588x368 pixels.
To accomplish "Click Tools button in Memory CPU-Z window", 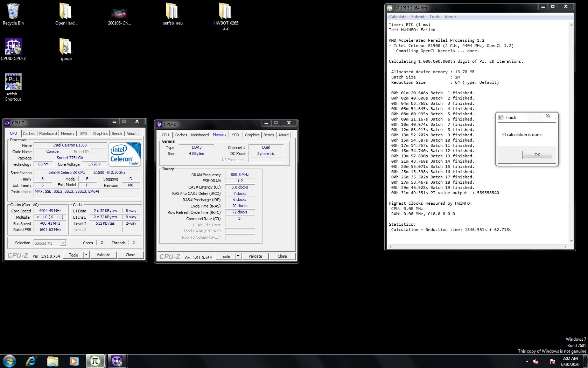I will coord(225,256).
